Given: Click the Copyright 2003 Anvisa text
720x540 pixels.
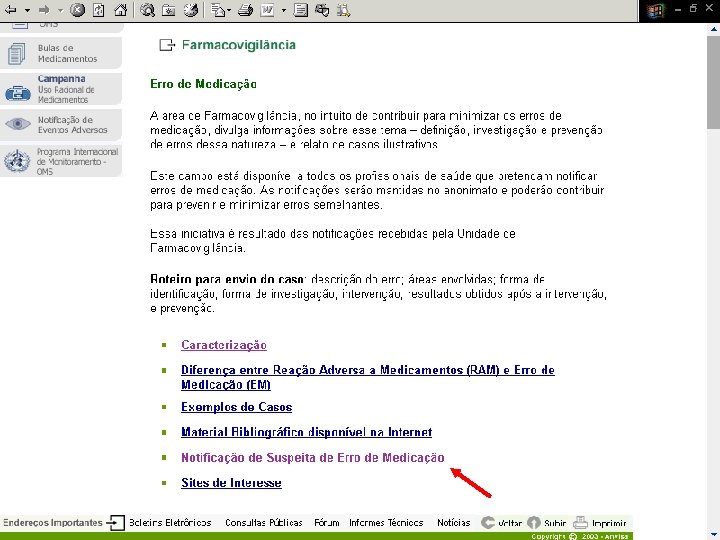Looking at the screenshot, I should (579, 536).
